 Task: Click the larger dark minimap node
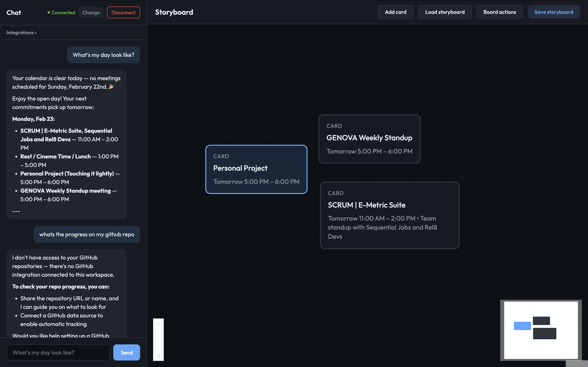[544, 334]
